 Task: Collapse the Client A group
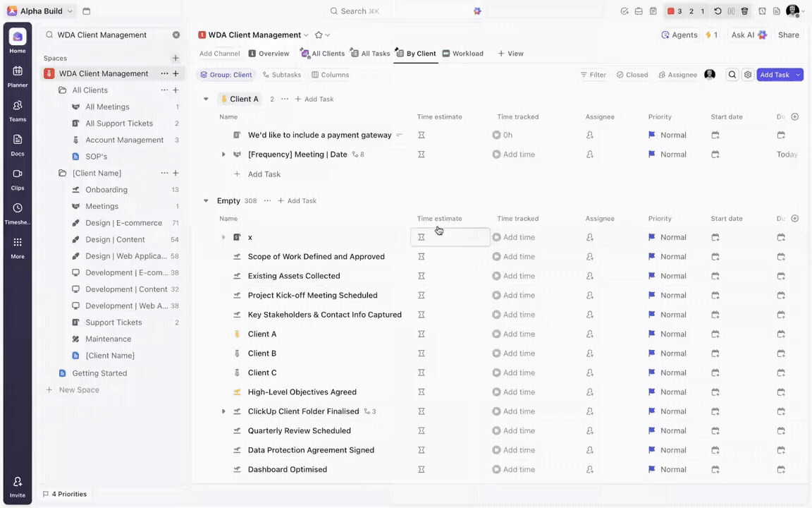[206, 99]
